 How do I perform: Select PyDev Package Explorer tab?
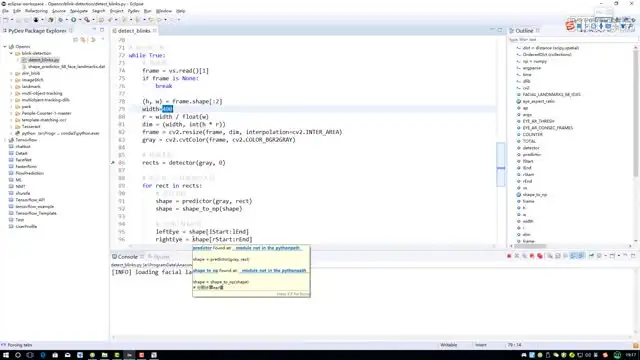click(37, 31)
